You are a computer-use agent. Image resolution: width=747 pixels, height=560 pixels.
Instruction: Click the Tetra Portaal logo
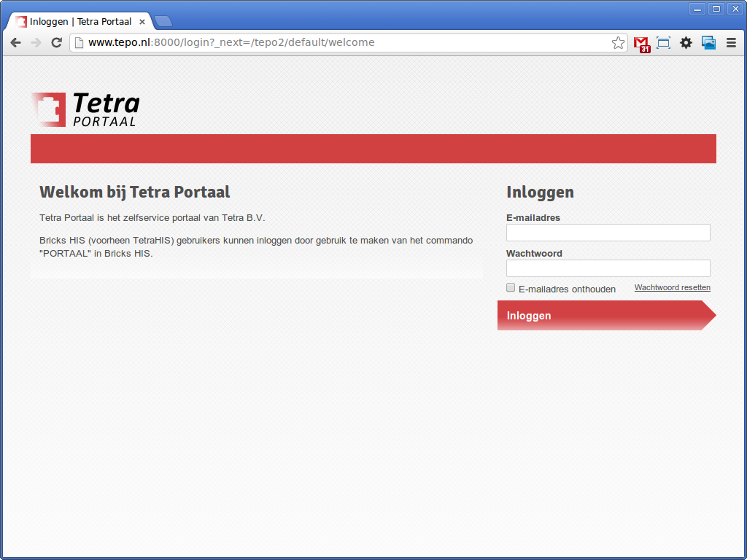tap(85, 109)
